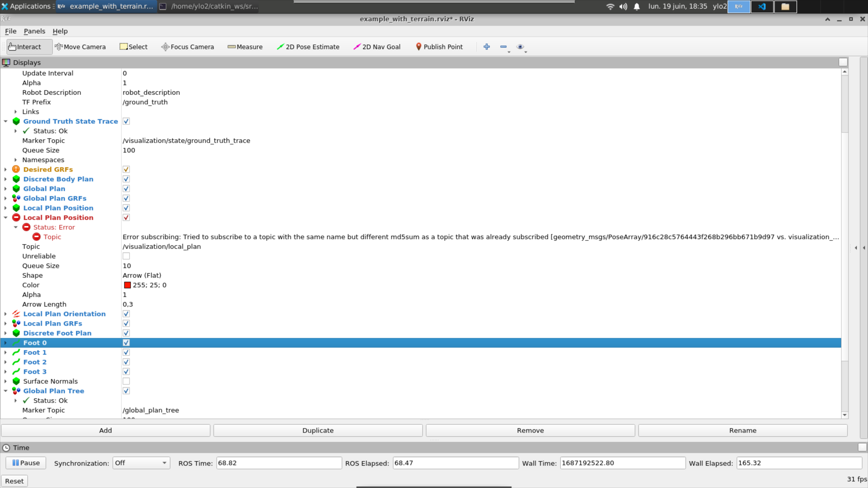This screenshot has width=868, height=488.
Task: Check the Unreliable option for Local Plan Position
Action: (126, 256)
